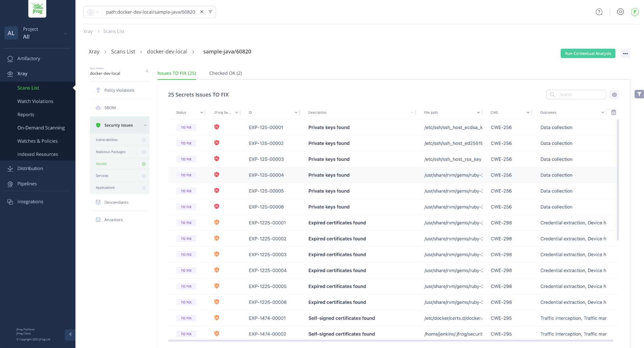Click the table settings gear beside the search box

coord(614,94)
